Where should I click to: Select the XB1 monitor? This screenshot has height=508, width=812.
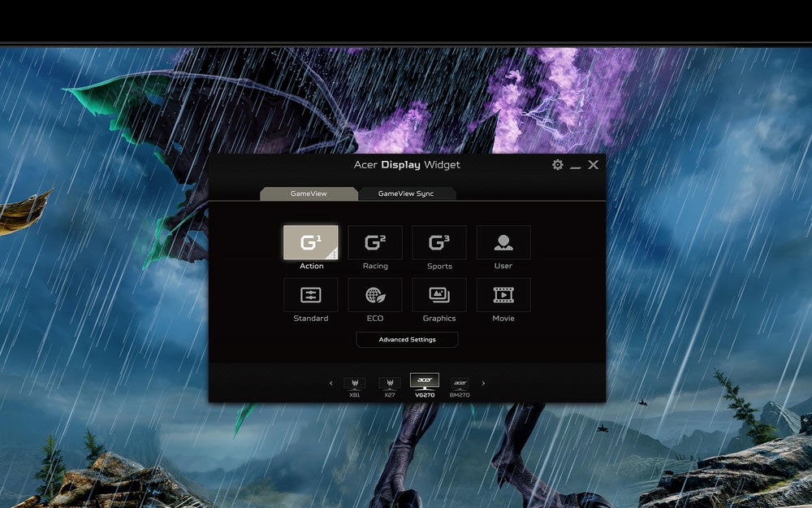point(354,384)
